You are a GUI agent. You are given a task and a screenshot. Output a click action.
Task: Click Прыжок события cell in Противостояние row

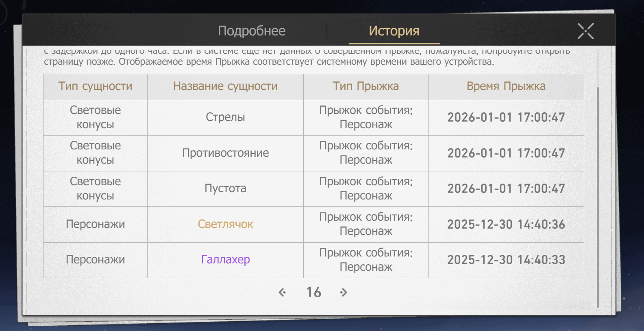click(x=366, y=153)
